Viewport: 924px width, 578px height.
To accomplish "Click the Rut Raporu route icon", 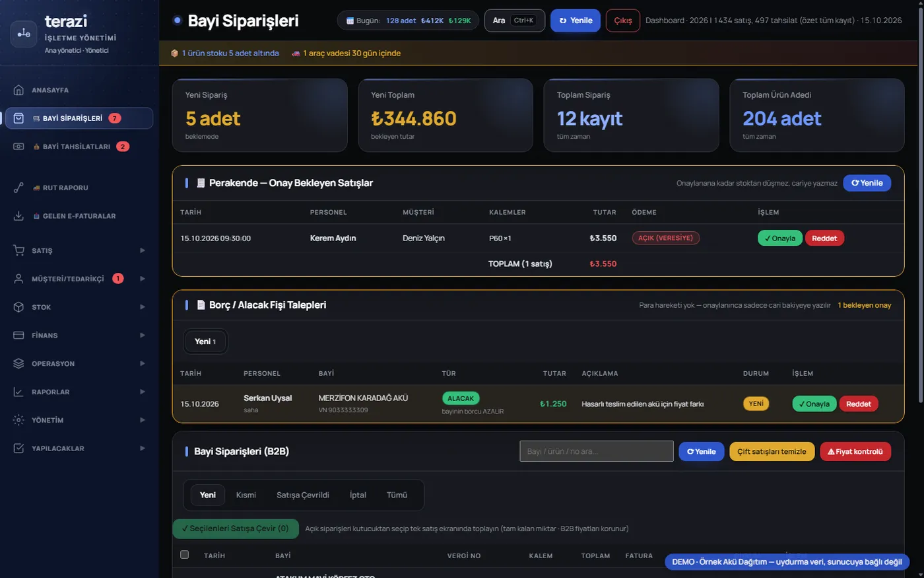I will [18, 188].
